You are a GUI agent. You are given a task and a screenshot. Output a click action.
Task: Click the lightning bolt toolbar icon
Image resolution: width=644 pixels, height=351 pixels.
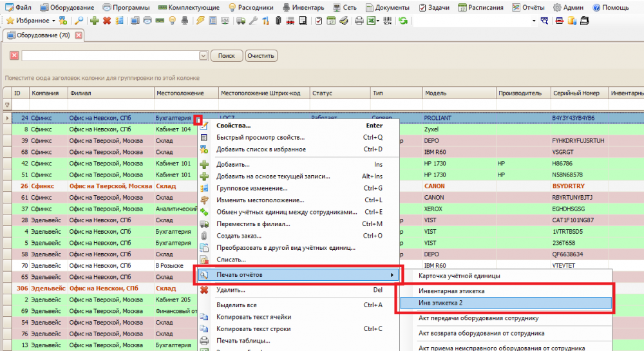(200, 21)
